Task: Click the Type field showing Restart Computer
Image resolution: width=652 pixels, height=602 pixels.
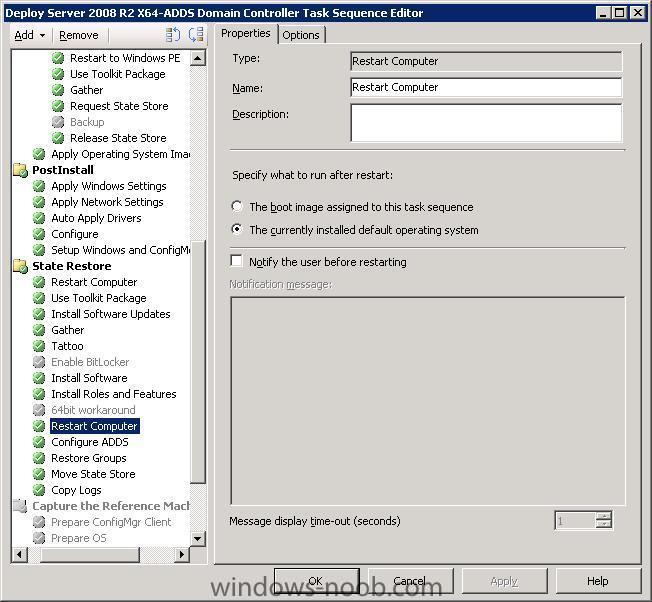Action: point(486,62)
